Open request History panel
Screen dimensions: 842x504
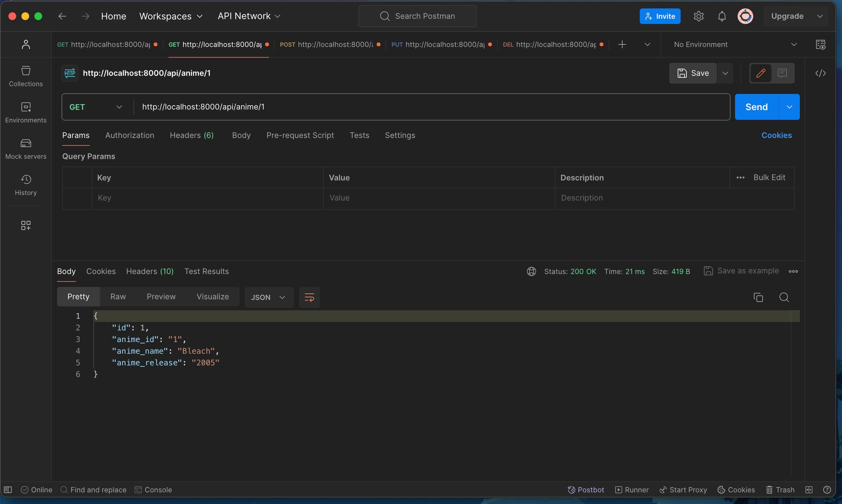[x=26, y=185]
